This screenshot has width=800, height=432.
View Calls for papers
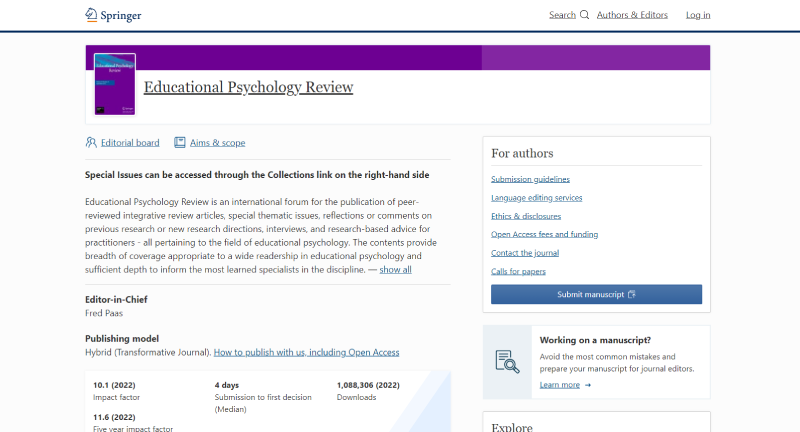[518, 271]
